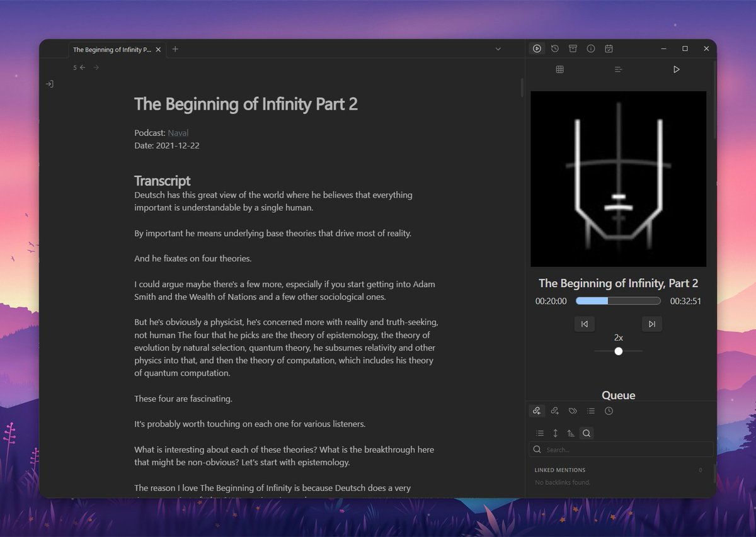Open the calendar check icon

(609, 48)
